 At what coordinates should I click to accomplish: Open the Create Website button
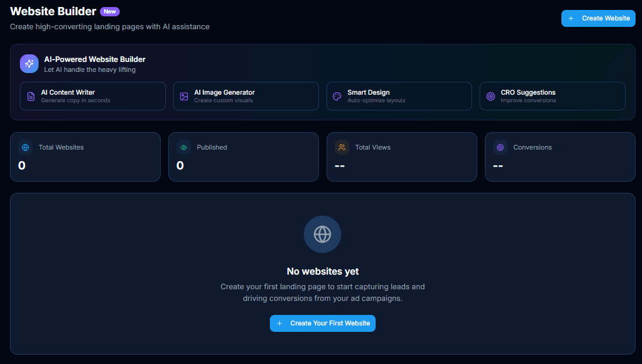pos(598,18)
